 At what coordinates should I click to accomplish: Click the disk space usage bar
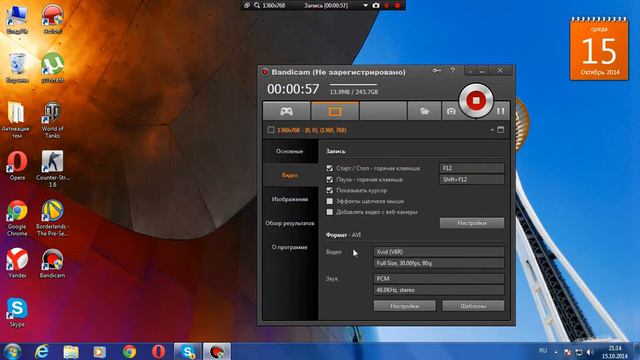(x=353, y=85)
